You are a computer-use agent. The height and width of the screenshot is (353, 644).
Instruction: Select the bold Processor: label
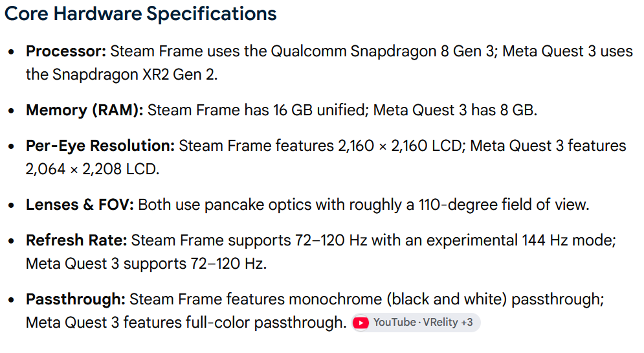click(x=66, y=51)
